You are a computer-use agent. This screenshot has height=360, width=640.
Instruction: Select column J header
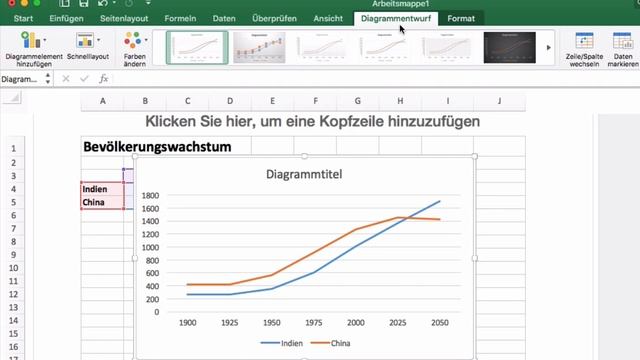[x=499, y=101]
